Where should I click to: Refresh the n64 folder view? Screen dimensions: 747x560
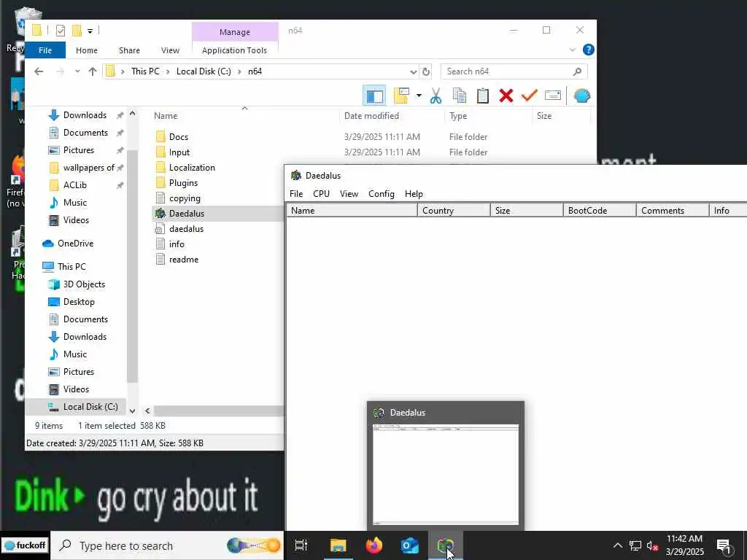(x=426, y=72)
